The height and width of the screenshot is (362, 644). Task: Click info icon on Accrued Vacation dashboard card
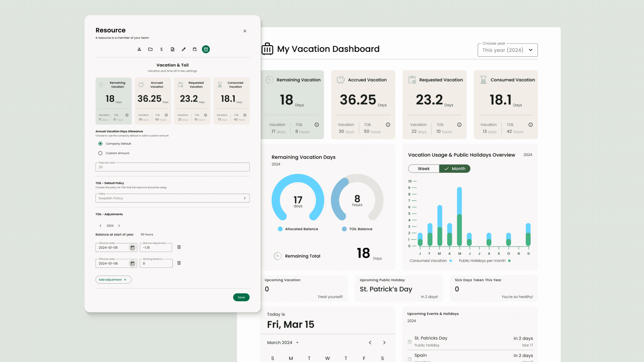click(388, 125)
